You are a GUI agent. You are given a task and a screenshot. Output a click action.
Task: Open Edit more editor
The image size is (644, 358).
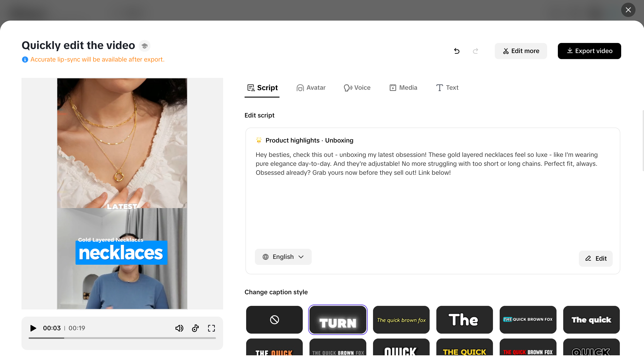click(521, 51)
